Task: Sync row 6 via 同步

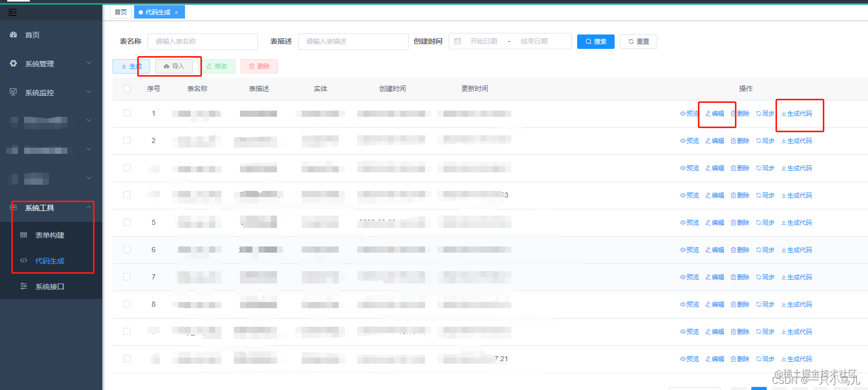Action: pos(765,250)
